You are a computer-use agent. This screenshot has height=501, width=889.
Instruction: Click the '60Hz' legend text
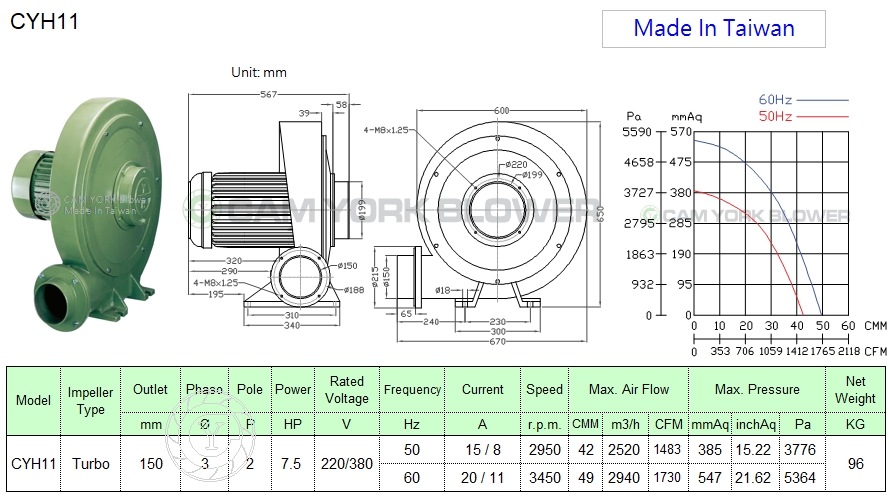click(x=775, y=100)
